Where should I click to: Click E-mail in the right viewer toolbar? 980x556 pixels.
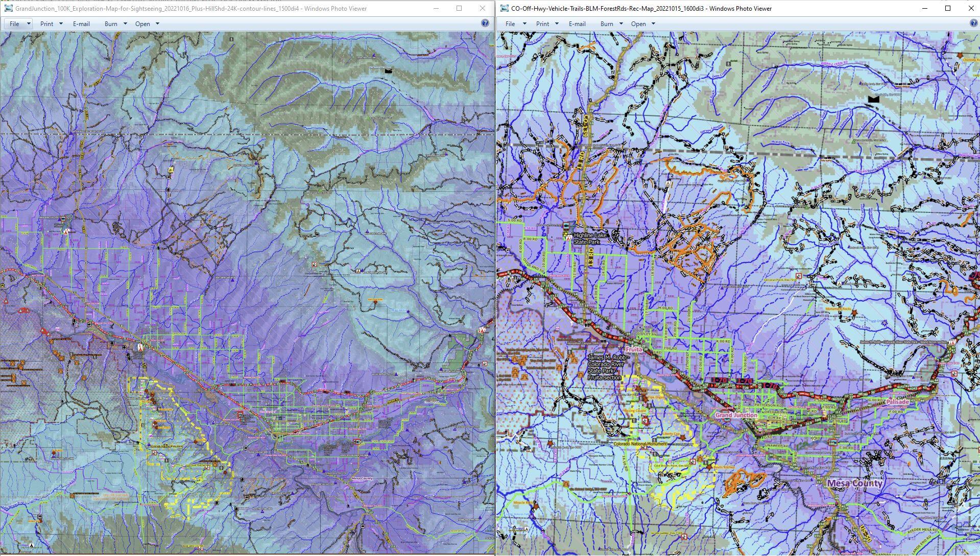click(x=578, y=23)
